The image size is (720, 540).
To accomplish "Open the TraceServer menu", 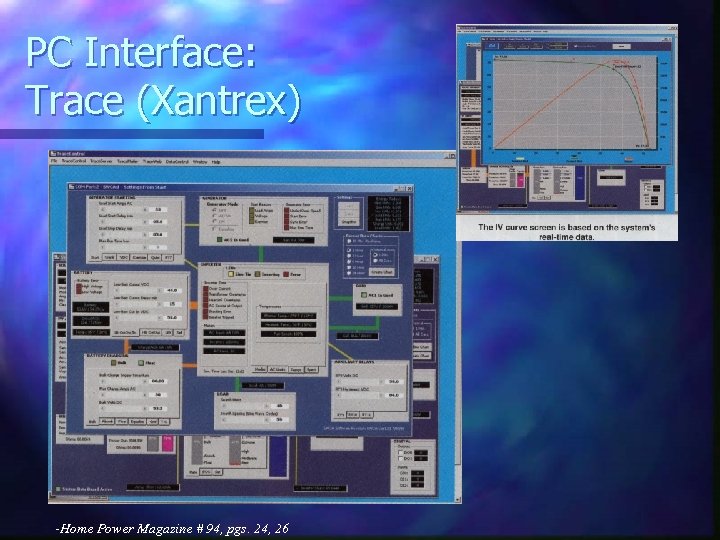I will 101,162.
